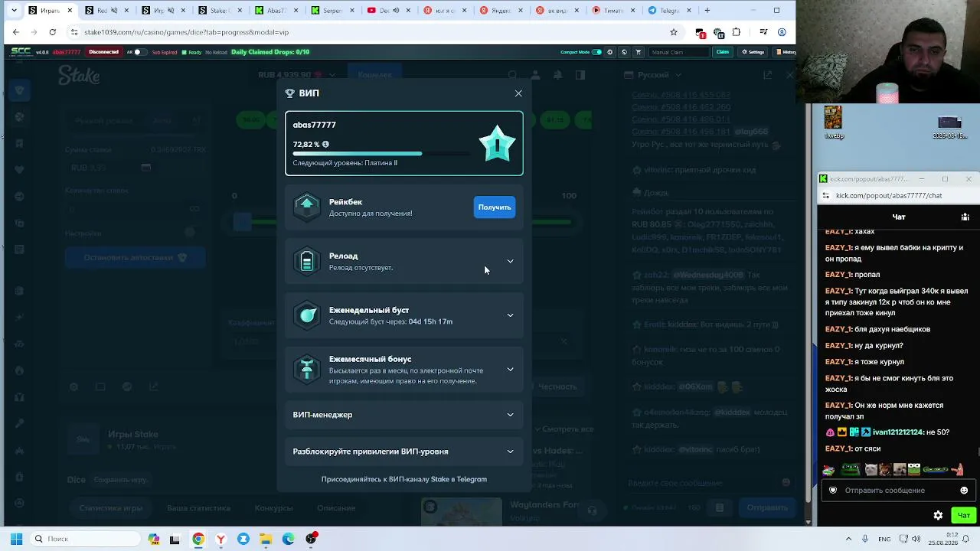The image size is (980, 551).
Task: Open the Stake search magnifier icon
Action: coord(513,75)
